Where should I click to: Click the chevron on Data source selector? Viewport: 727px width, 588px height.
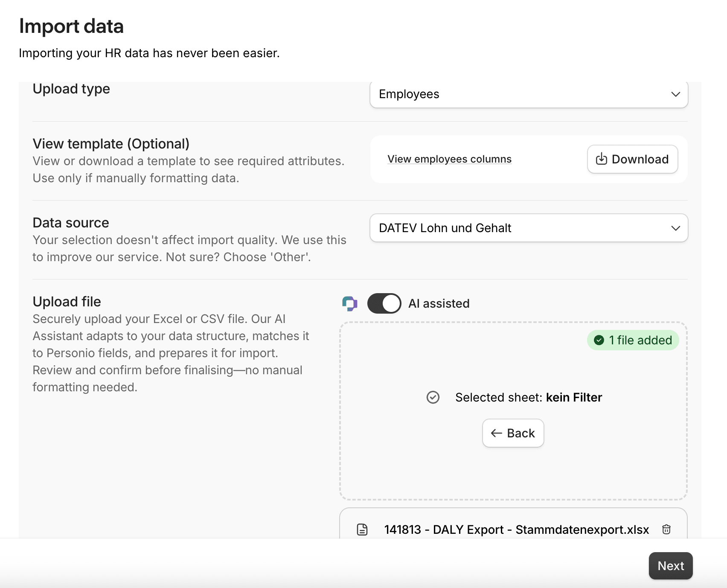click(675, 228)
